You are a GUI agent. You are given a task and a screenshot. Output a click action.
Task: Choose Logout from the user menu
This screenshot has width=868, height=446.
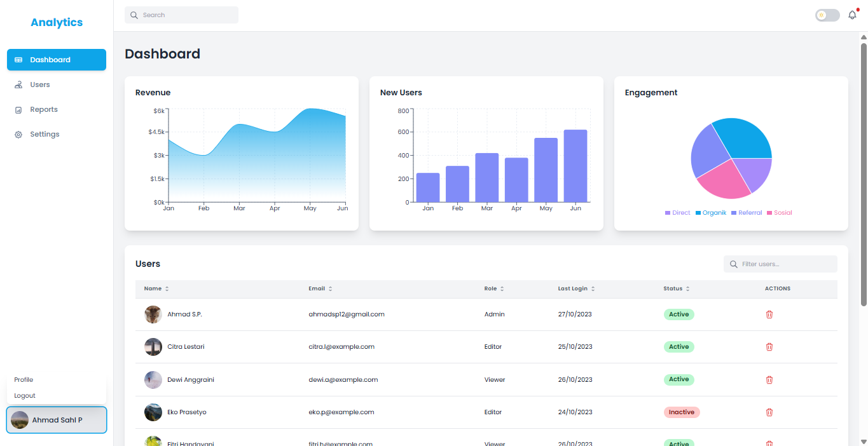(25, 396)
